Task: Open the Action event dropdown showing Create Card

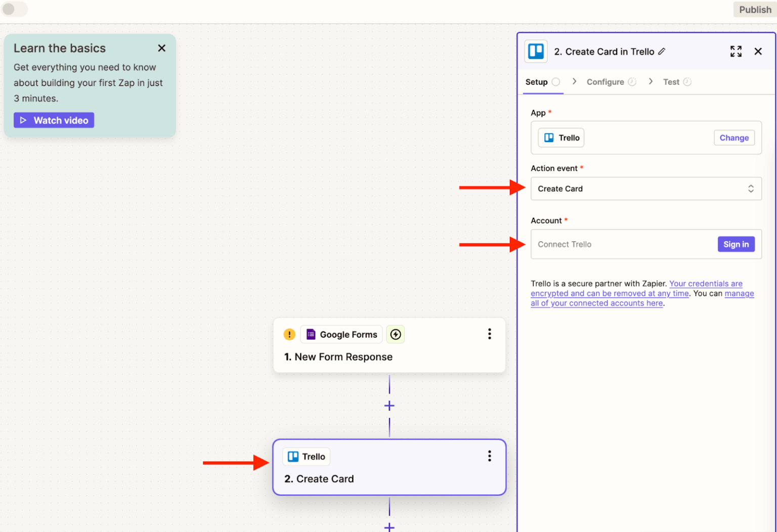Action: (x=646, y=189)
